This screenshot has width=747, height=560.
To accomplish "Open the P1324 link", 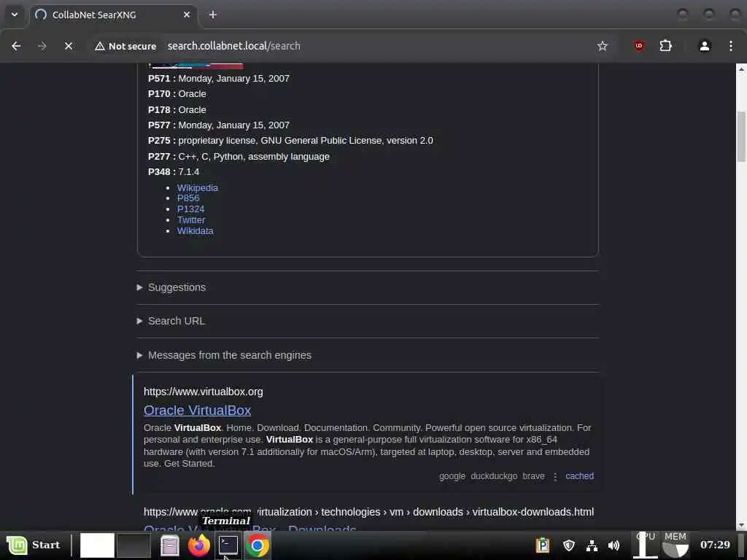I will [x=190, y=209].
